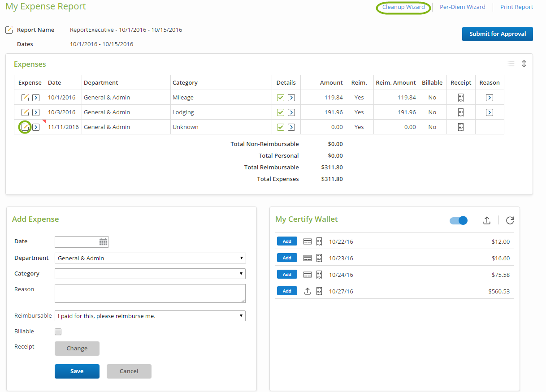Click the edit icon for the Unknown expense
This screenshot has height=392, width=546.
pyautogui.click(x=25, y=127)
